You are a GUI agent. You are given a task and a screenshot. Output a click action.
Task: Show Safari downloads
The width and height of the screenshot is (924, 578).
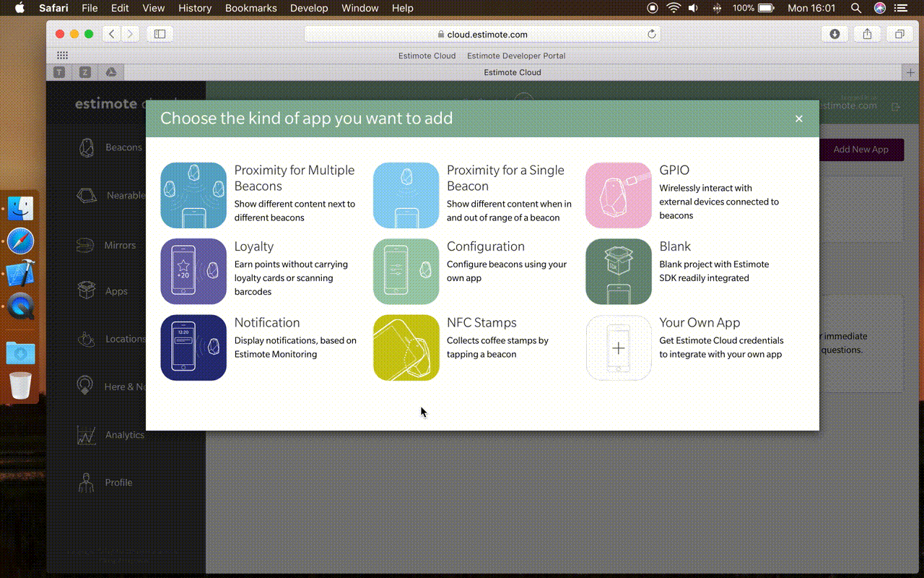[835, 34]
